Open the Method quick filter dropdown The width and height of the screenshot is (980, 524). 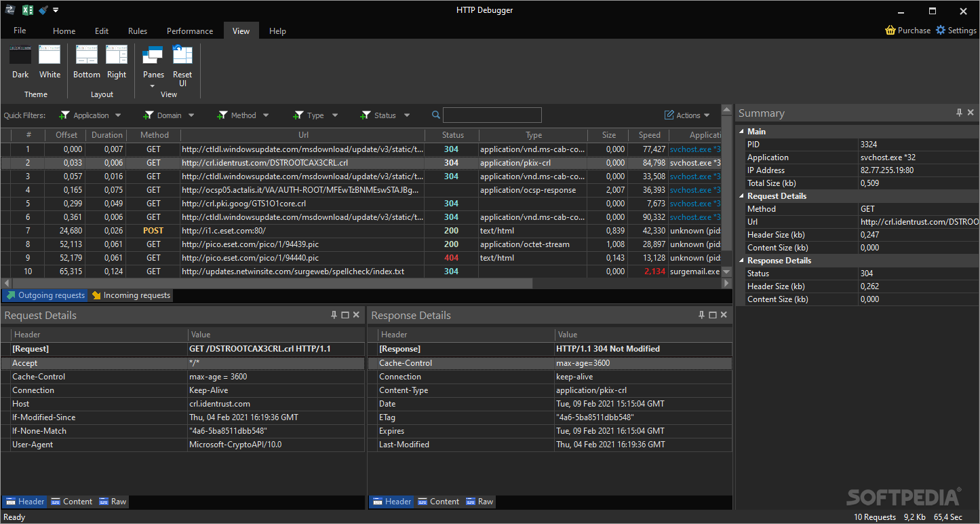[243, 115]
